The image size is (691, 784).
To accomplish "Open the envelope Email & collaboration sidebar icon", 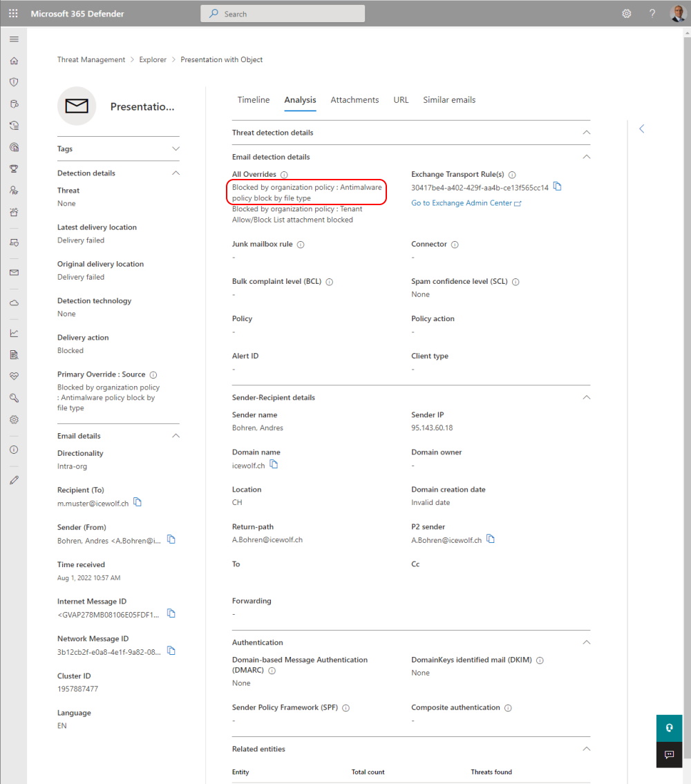I will click(14, 272).
